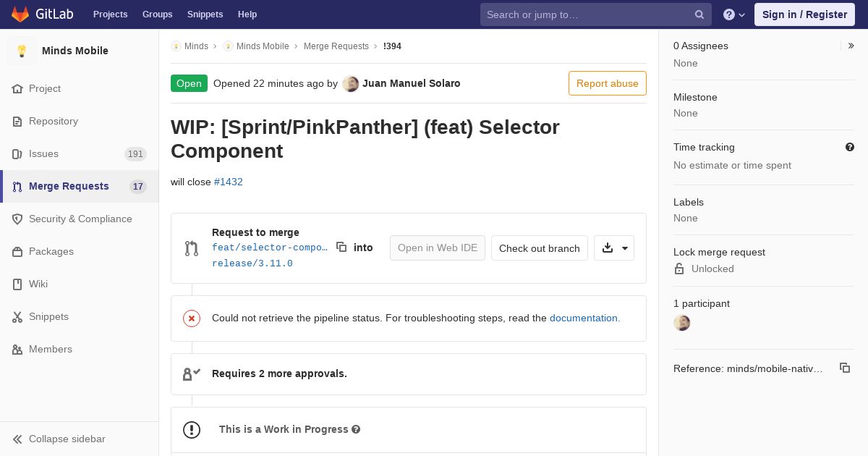Expand the Help question mark menu
Image resolution: width=868 pixels, height=456 pixels.
[734, 14]
